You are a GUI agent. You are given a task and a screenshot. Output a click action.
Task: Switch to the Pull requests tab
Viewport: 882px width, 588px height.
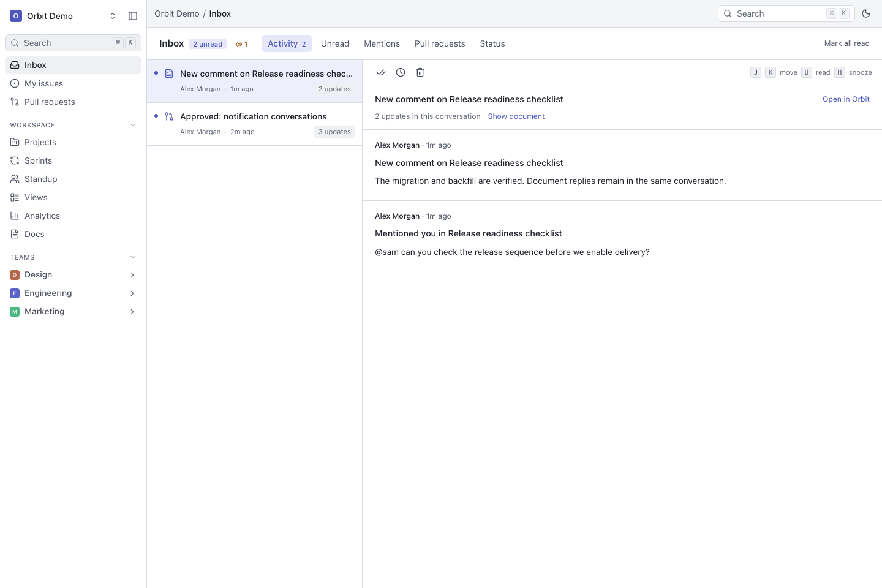tap(440, 43)
